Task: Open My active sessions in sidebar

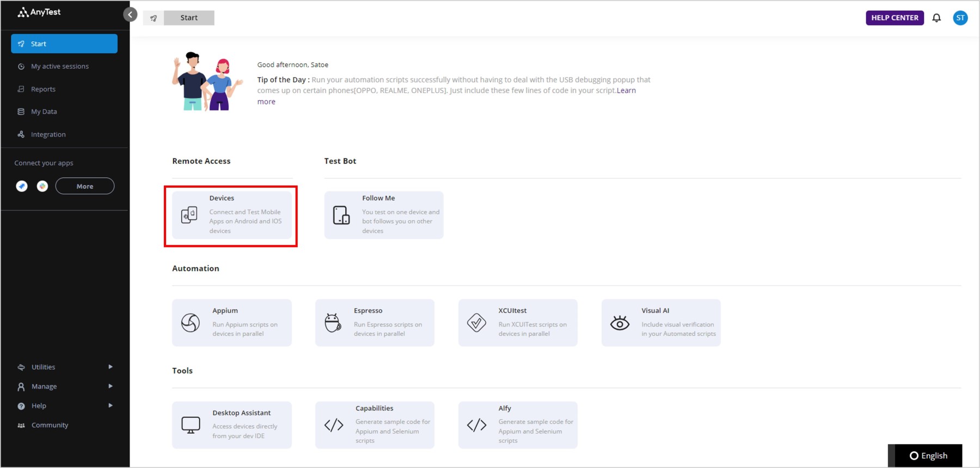Action: click(x=59, y=66)
